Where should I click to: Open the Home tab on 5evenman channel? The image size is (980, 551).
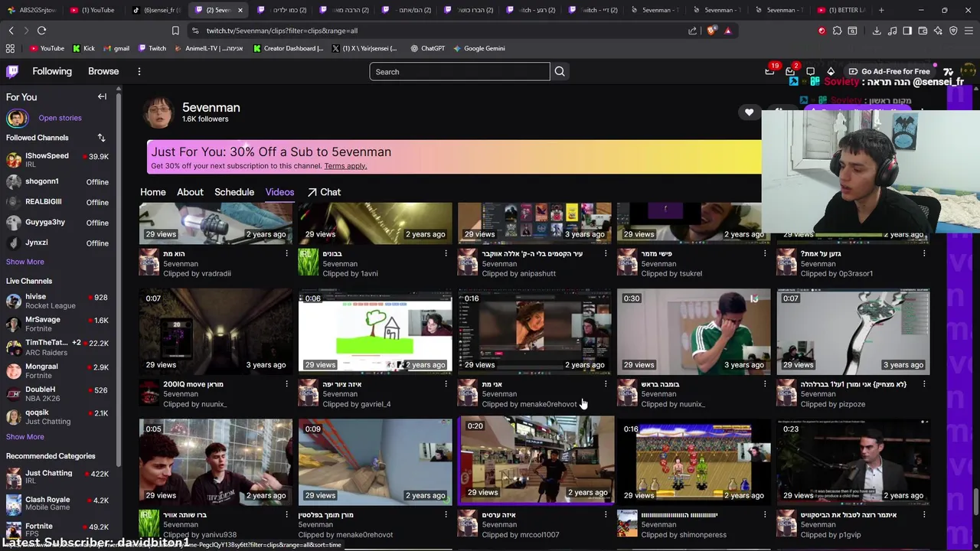(x=152, y=192)
